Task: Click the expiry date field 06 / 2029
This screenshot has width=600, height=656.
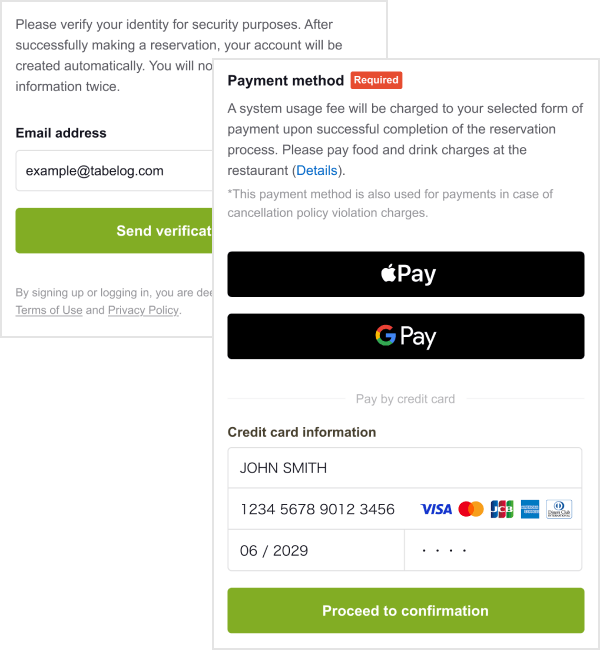Action: coord(316,550)
